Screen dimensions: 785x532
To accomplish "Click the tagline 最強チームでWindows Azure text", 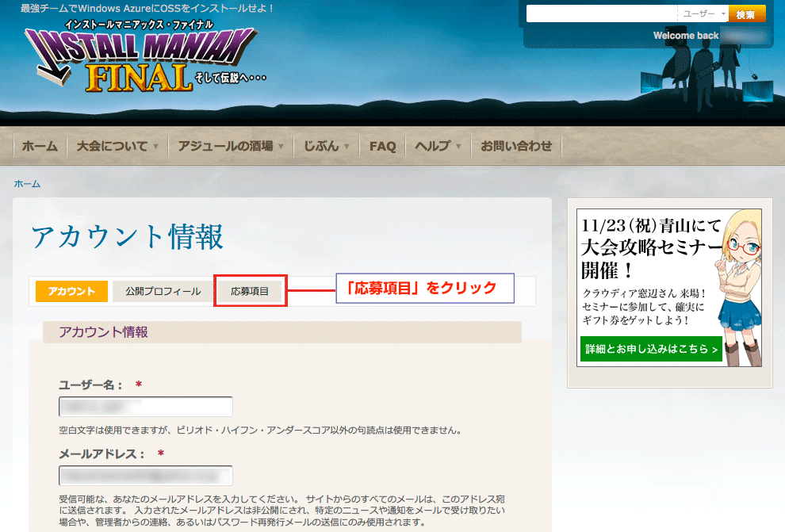I will pyautogui.click(x=147, y=8).
